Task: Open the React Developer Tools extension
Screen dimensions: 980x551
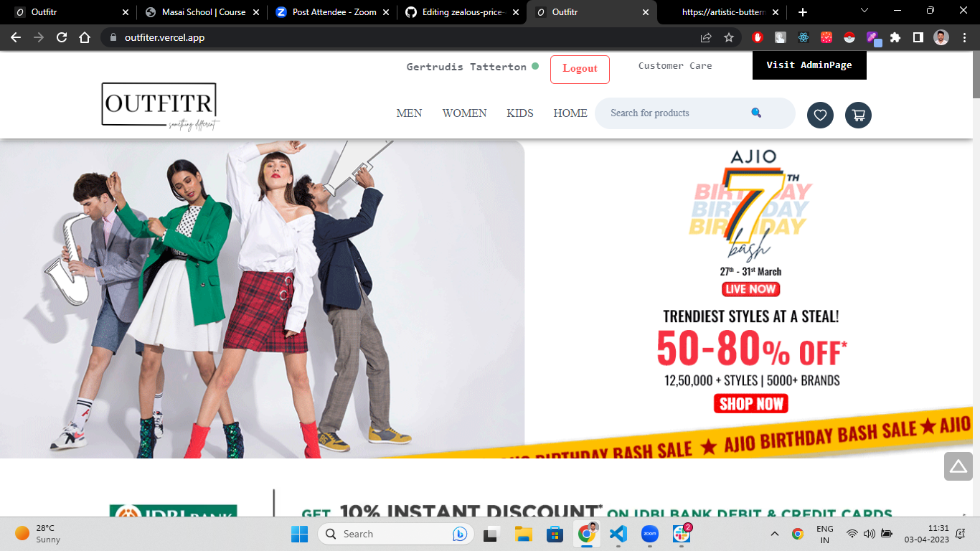Action: [x=804, y=37]
